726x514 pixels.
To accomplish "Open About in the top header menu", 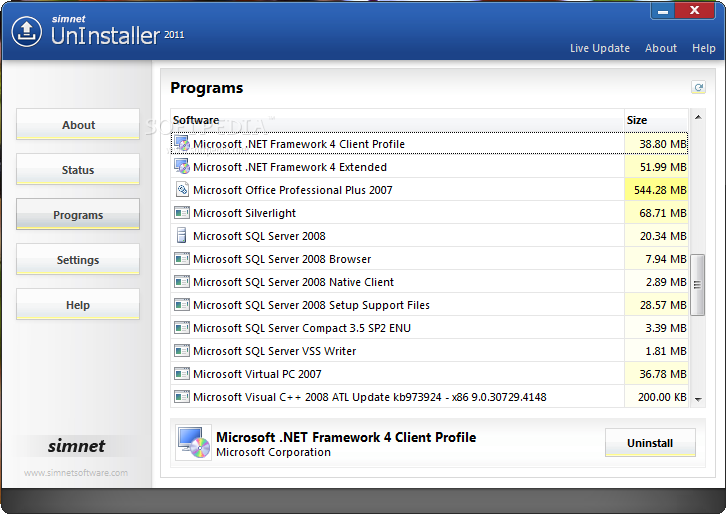I will tap(661, 48).
